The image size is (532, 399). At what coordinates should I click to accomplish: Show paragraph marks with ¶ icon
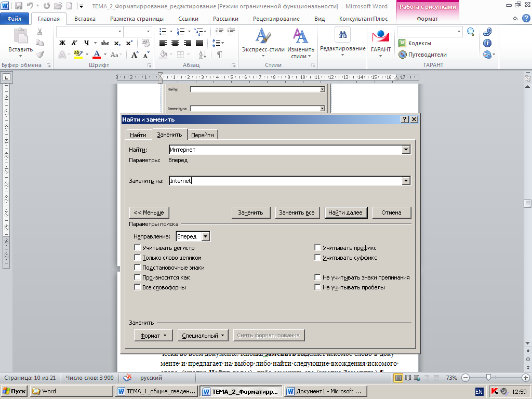pyautogui.click(x=220, y=54)
